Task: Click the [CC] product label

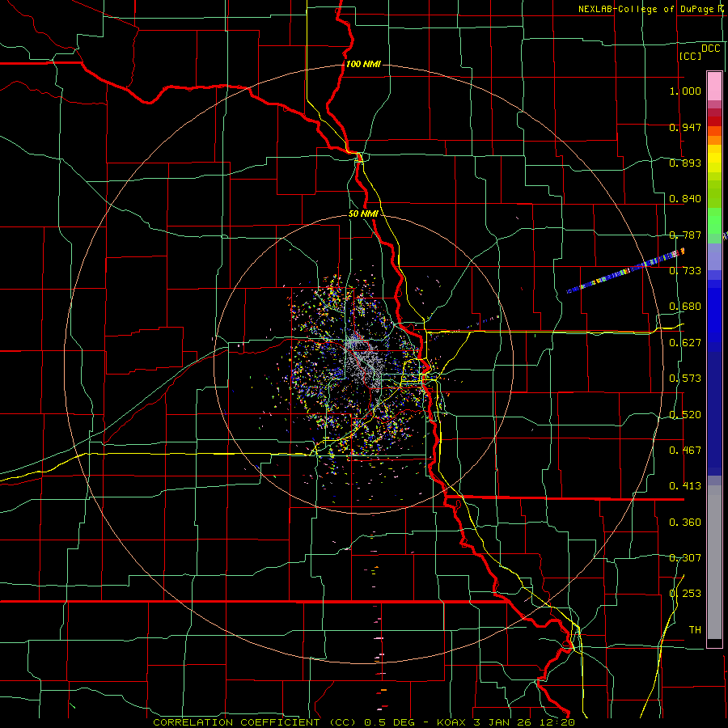Action: (690, 56)
